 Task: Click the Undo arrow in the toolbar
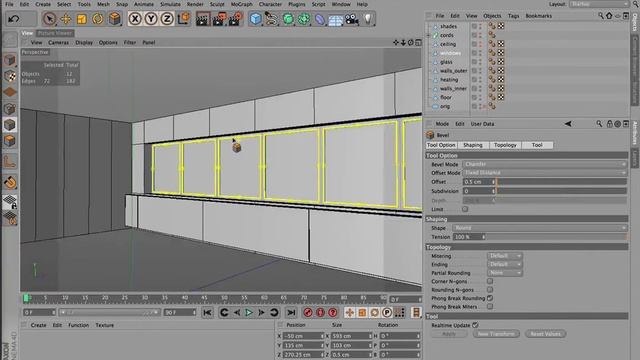[14, 19]
